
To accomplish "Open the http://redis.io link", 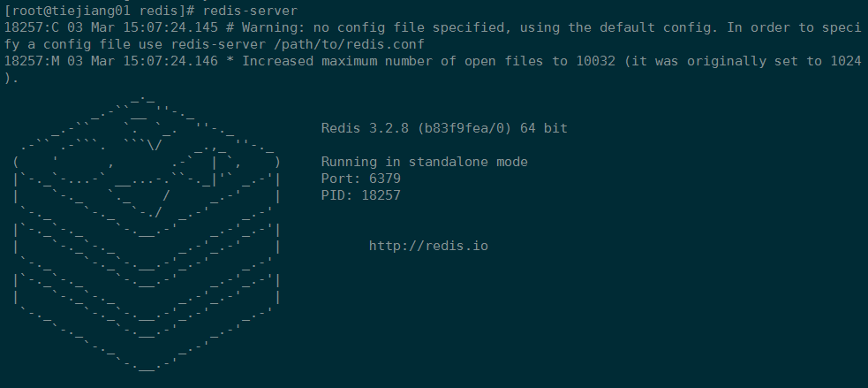I will 428,246.
